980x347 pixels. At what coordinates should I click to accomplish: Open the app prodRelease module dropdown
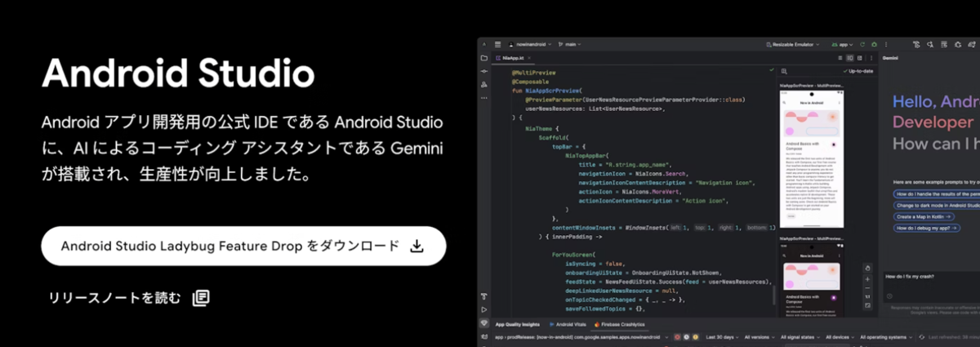click(x=581, y=336)
